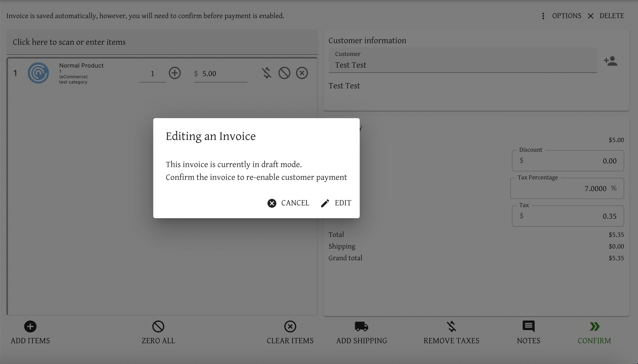Screen dimensions: 638x364
Task: Select the Normal Product quantity field
Action: click(153, 74)
